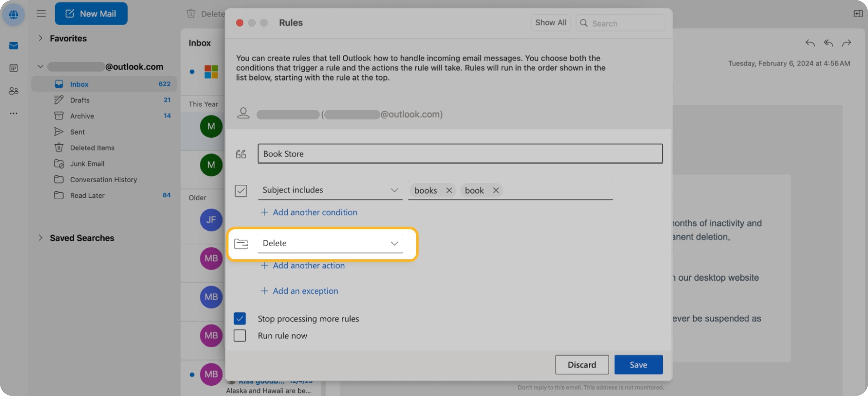Edit the rule name field 'Book Store'
The image size is (868, 396).
(x=460, y=154)
